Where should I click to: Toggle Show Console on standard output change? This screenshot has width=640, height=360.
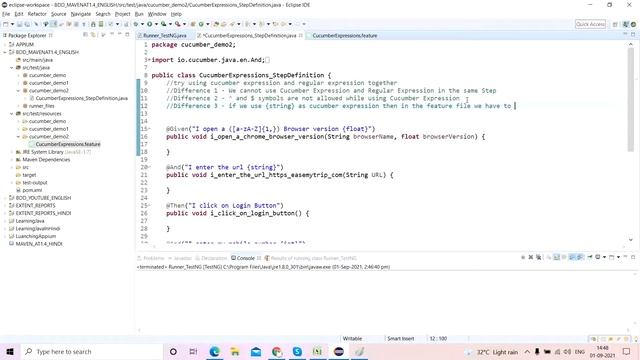coord(572,257)
